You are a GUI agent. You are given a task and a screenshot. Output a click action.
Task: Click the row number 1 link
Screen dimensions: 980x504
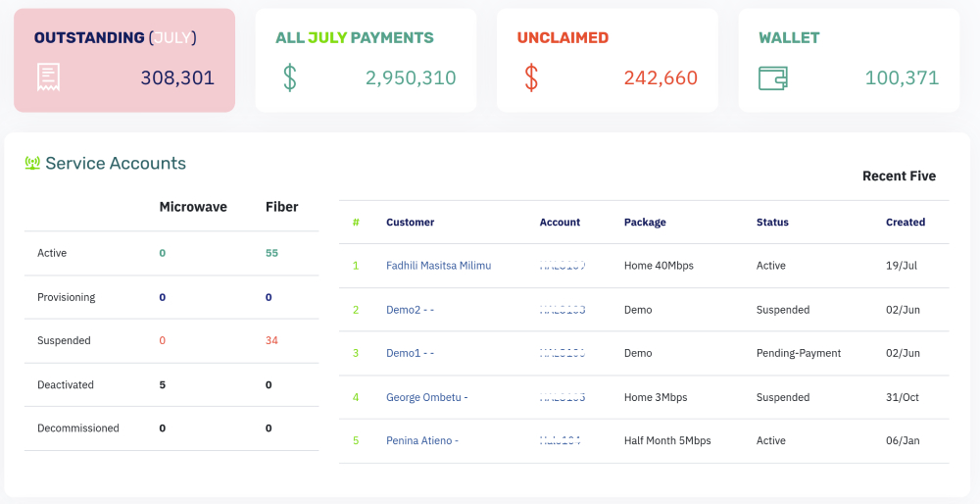356,266
